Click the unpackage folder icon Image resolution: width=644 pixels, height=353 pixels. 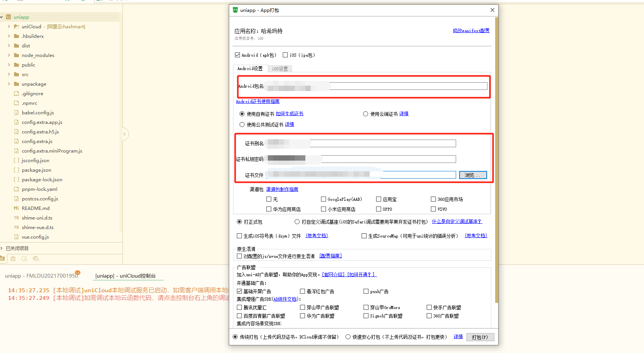(16, 84)
